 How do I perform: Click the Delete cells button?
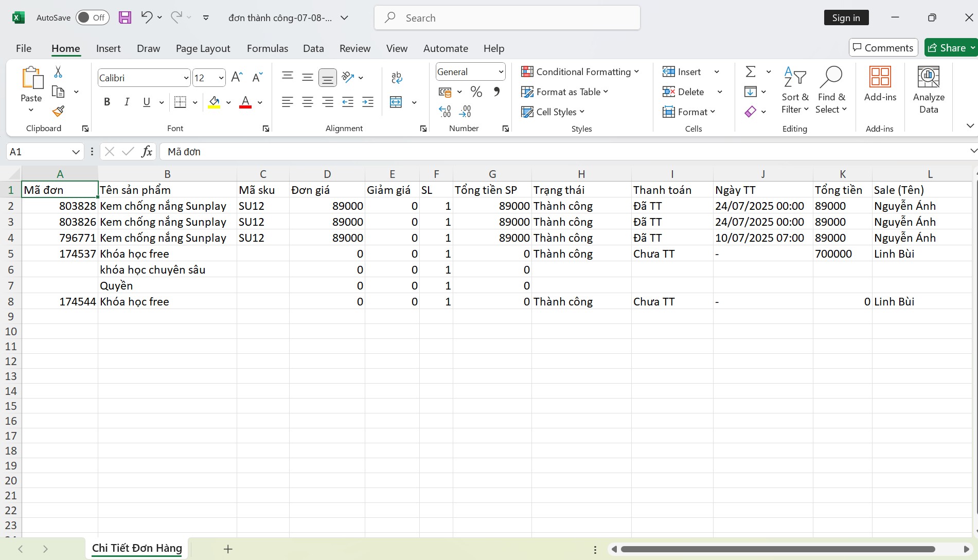pos(683,92)
